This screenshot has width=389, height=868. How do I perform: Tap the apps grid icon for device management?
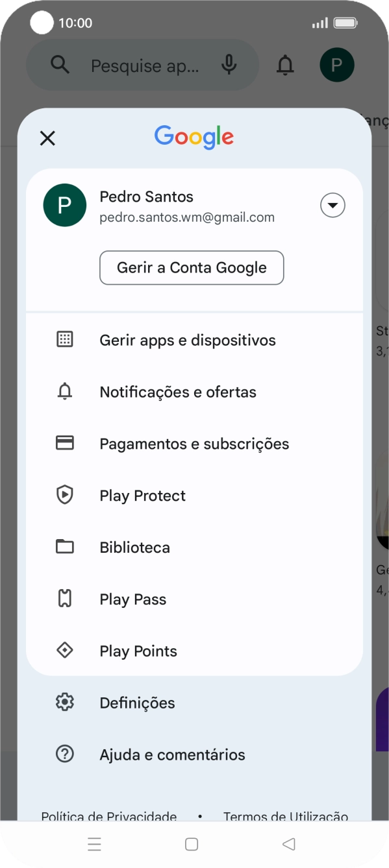click(x=65, y=339)
